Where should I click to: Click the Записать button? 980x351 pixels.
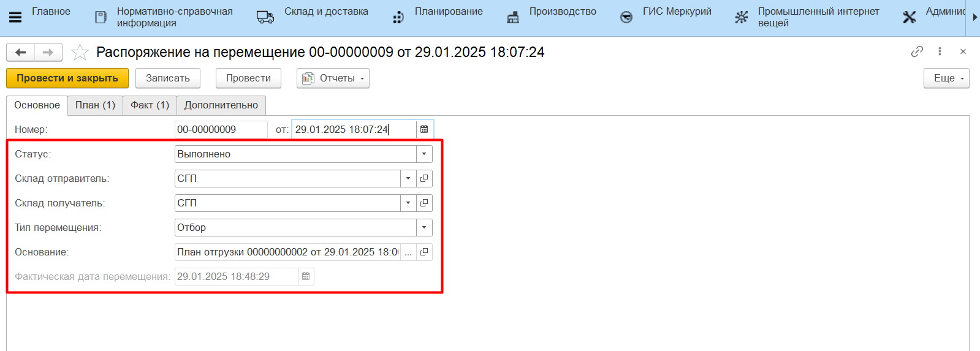tap(168, 78)
